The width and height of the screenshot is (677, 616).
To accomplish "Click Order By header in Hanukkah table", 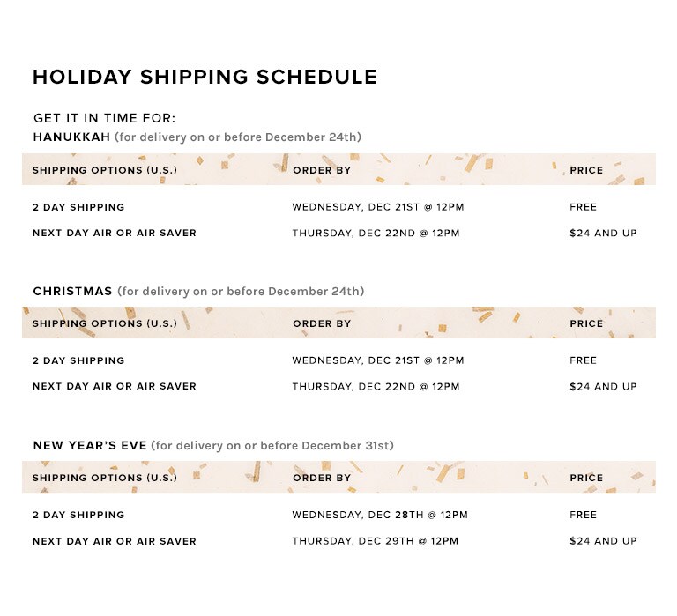I will coord(322,170).
